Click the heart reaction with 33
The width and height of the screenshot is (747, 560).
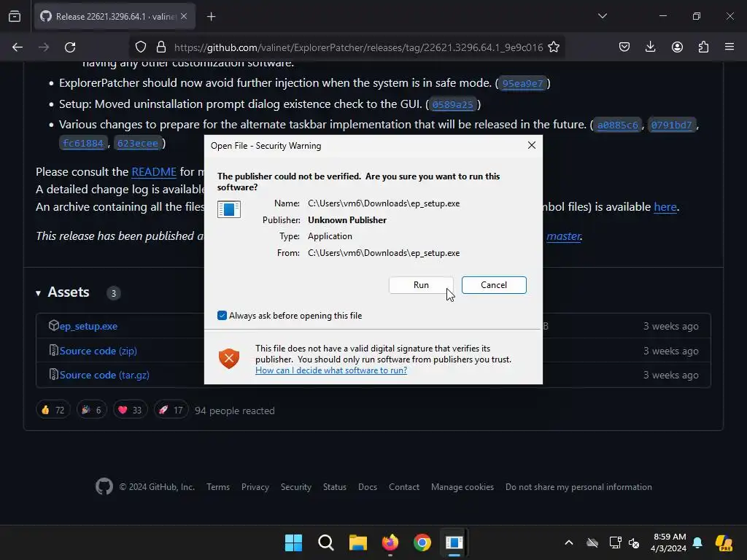[130, 410]
